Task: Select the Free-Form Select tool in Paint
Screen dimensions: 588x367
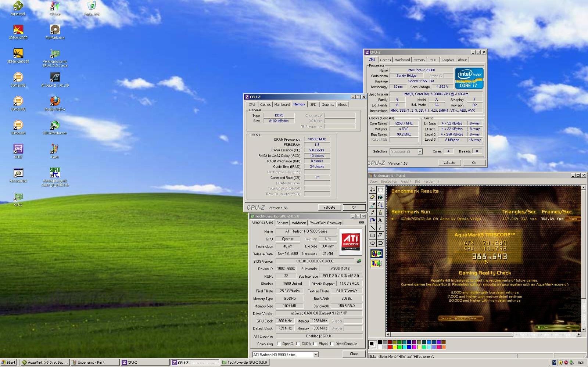Action: pyautogui.click(x=372, y=190)
